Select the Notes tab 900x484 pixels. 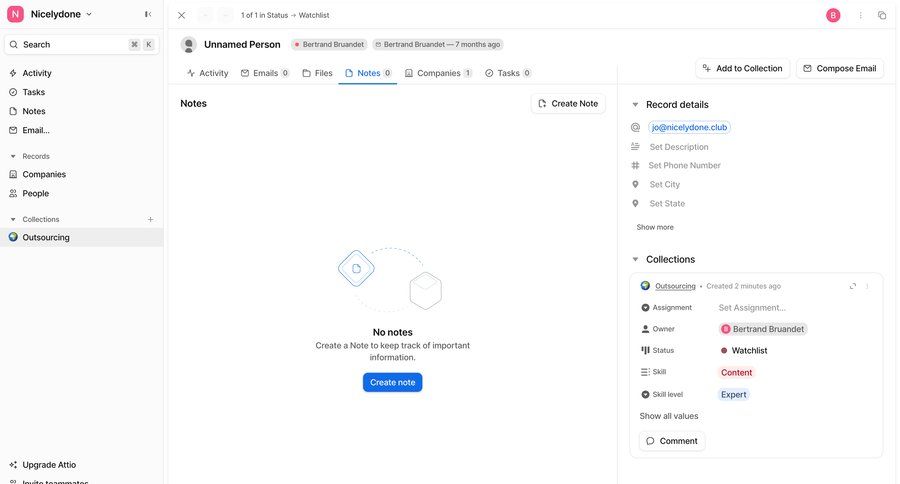(x=368, y=73)
